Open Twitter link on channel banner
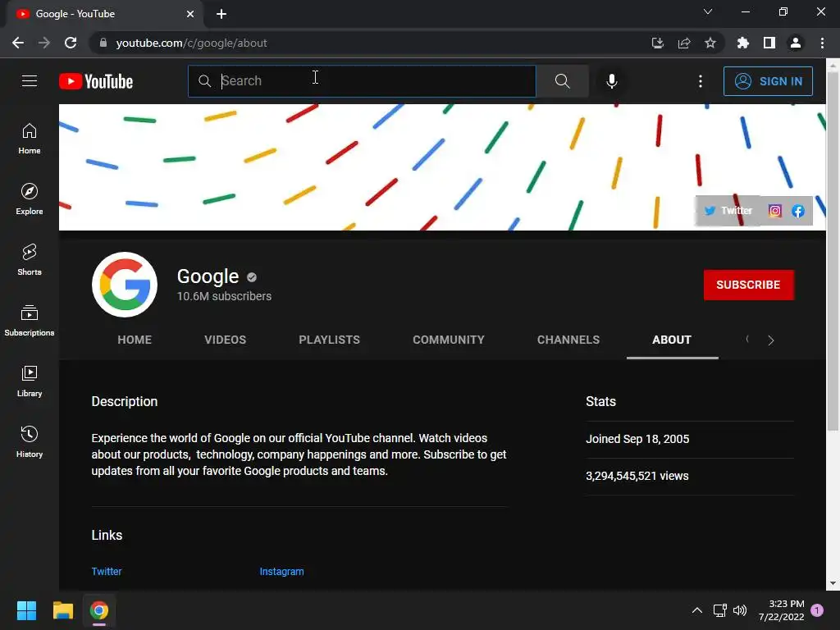The width and height of the screenshot is (840, 630). pos(728,211)
